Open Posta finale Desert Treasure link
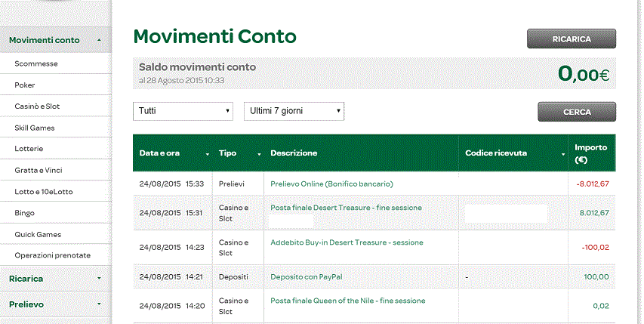The image size is (644, 324). tap(346, 208)
